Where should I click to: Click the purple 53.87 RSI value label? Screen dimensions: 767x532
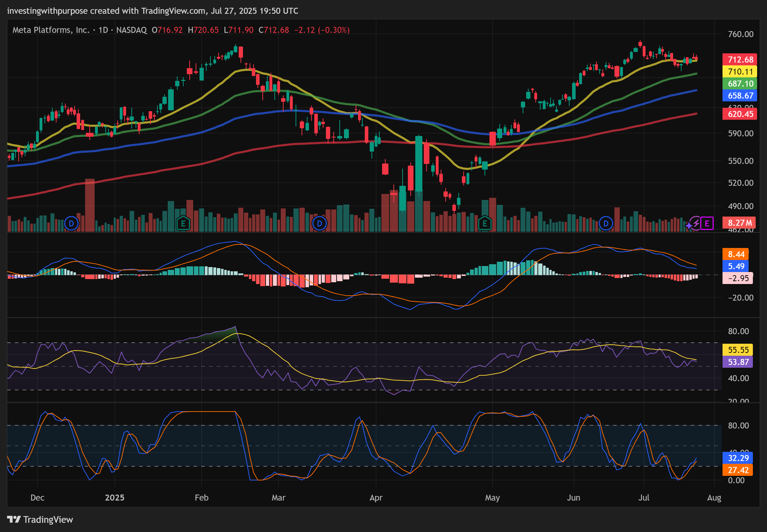click(x=737, y=362)
